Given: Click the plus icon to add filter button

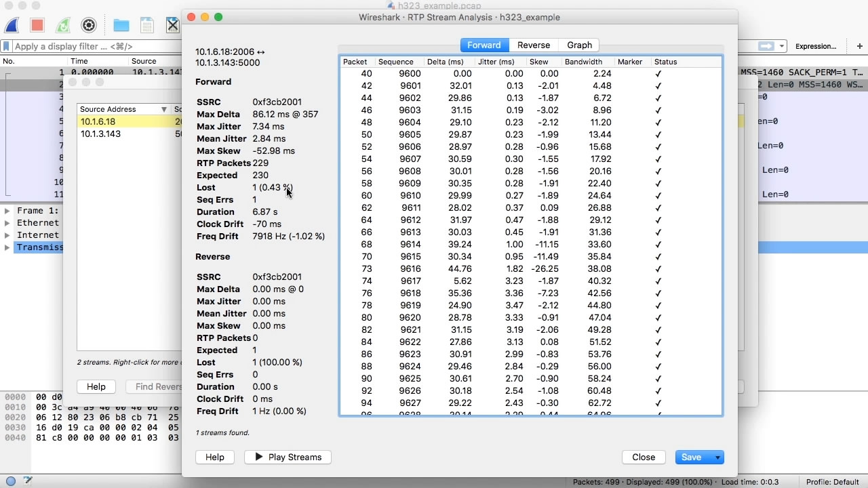Looking at the screenshot, I should tap(860, 46).
